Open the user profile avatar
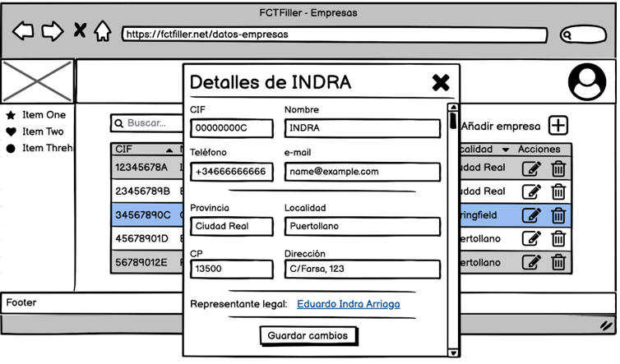This screenshot has height=364, width=620. [587, 82]
